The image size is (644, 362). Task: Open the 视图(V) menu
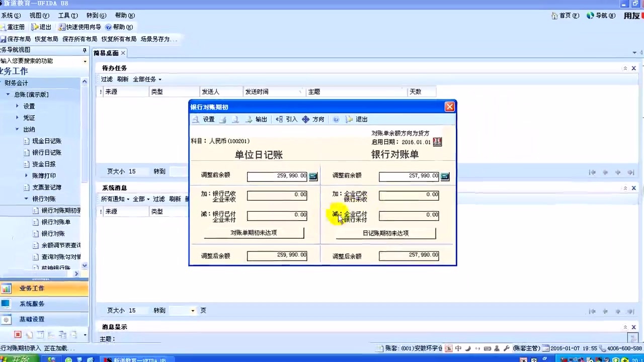(39, 16)
